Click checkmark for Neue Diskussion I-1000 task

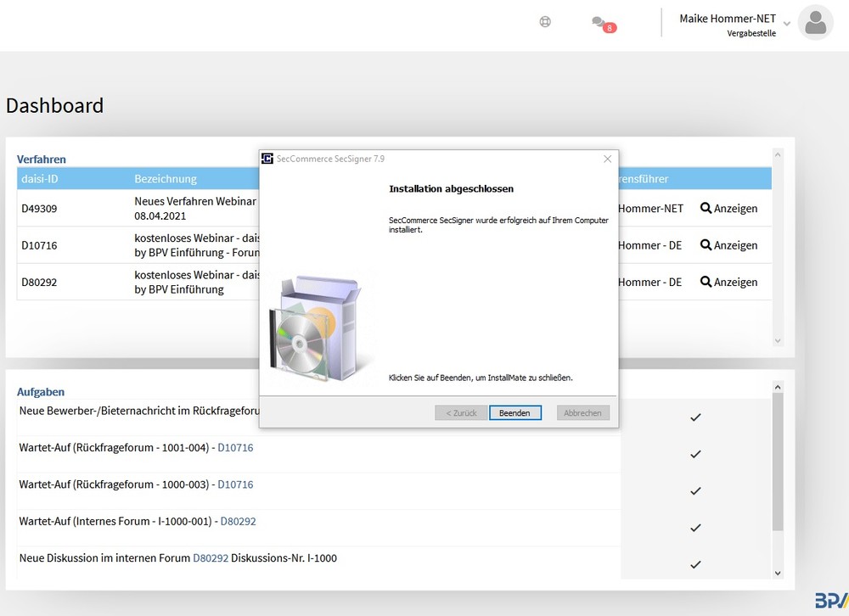pos(696,564)
